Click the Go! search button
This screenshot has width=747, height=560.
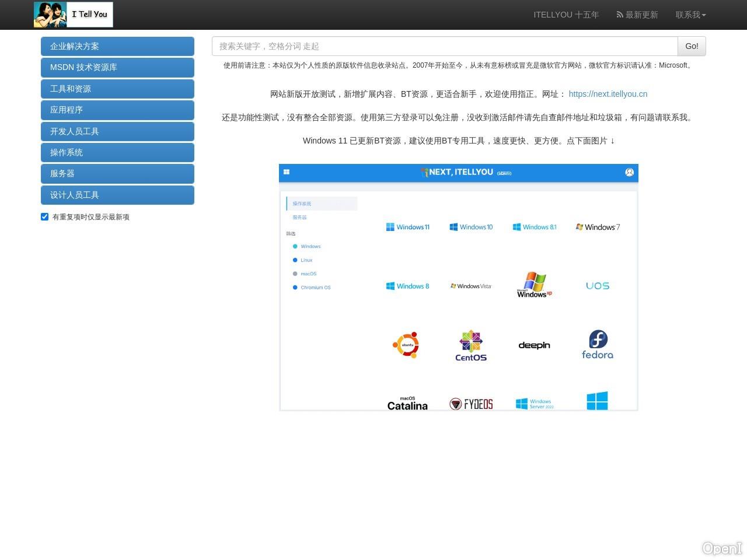[x=692, y=46]
